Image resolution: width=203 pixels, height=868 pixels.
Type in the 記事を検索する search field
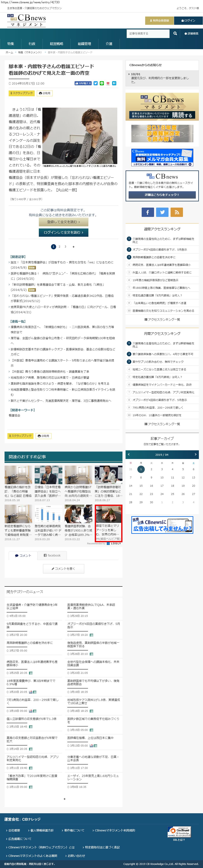(148, 34)
